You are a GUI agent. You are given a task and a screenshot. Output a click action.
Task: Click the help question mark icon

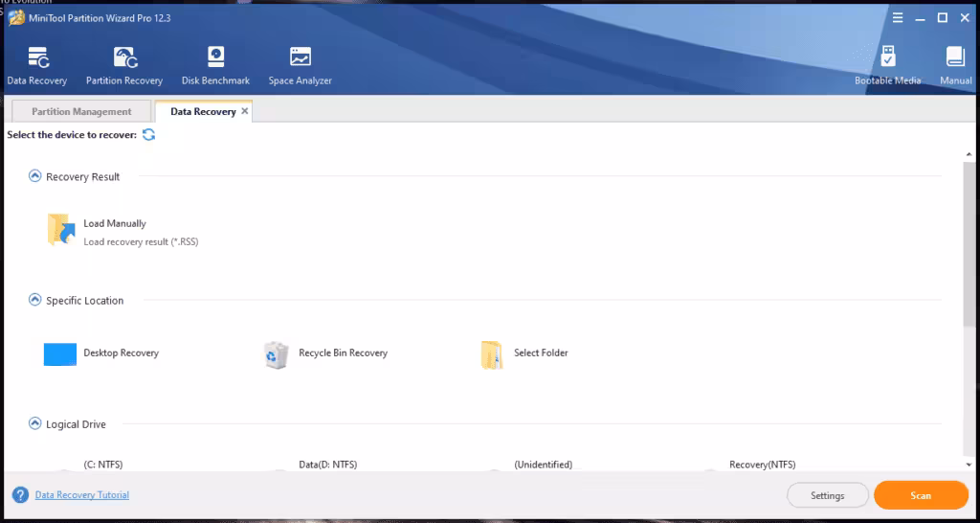pyautogui.click(x=21, y=495)
